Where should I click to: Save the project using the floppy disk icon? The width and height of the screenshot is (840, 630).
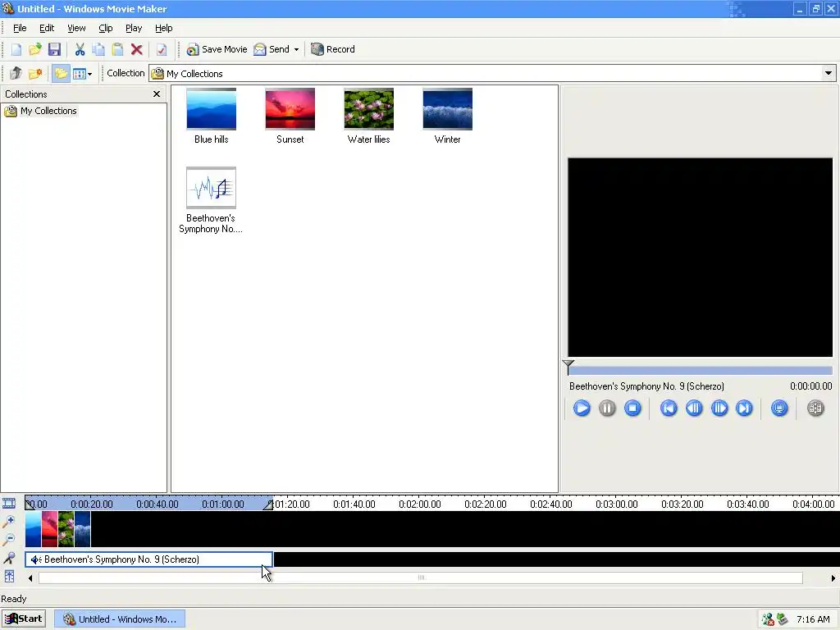54,49
